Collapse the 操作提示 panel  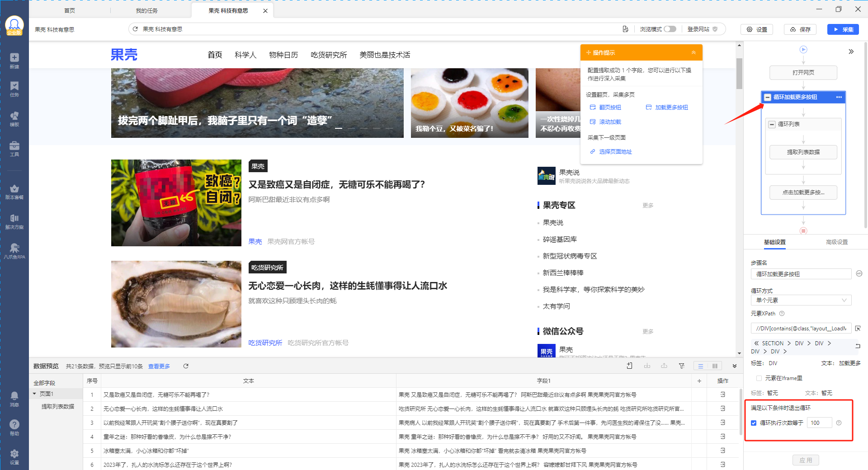pyautogui.click(x=693, y=52)
